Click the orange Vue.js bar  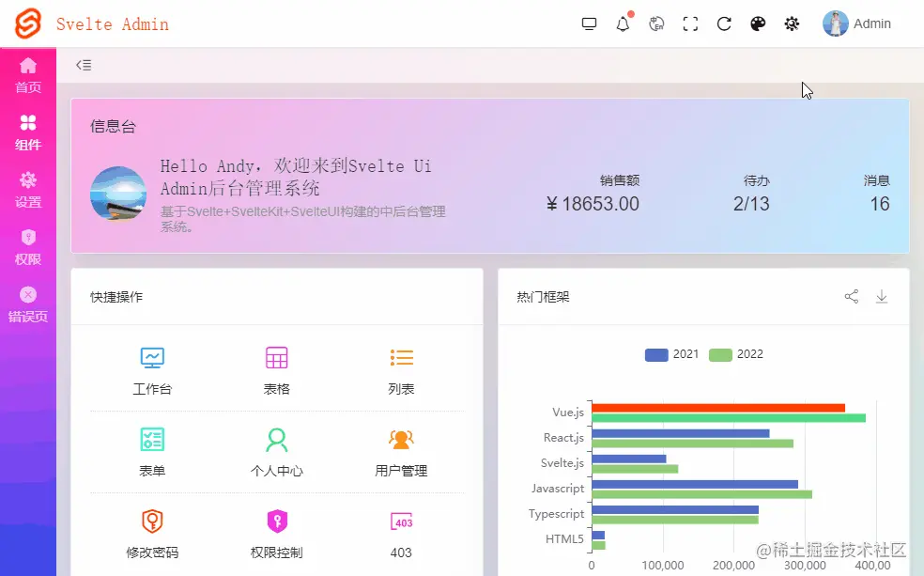pyautogui.click(x=718, y=408)
